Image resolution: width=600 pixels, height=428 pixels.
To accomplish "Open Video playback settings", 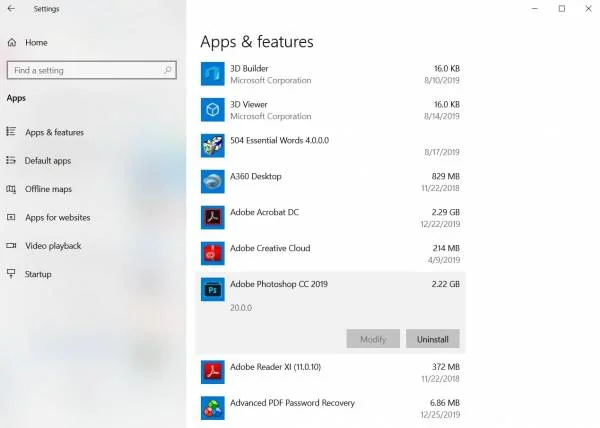I will pyautogui.click(x=53, y=246).
